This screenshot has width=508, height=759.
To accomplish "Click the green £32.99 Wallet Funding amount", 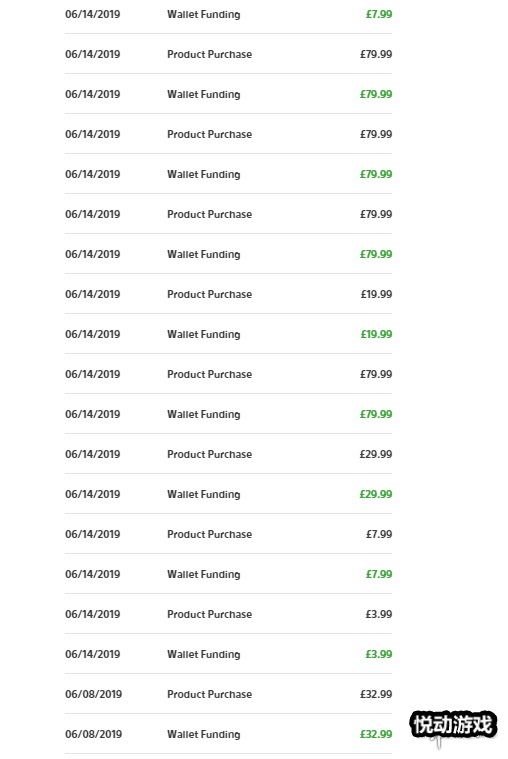I will 376,734.
